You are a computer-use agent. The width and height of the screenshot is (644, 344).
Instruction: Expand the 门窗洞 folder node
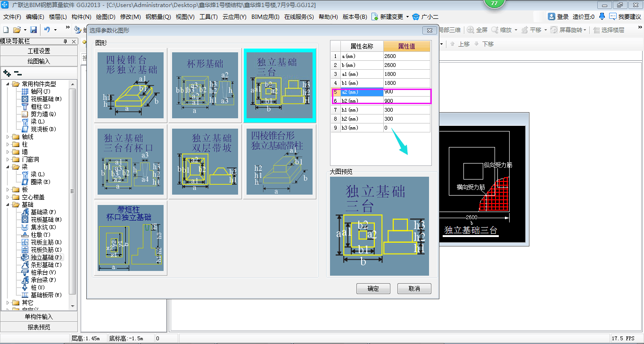tap(8, 159)
